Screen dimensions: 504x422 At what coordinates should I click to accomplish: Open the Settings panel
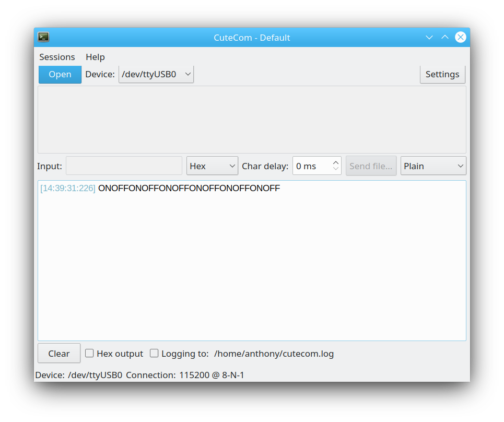(442, 74)
